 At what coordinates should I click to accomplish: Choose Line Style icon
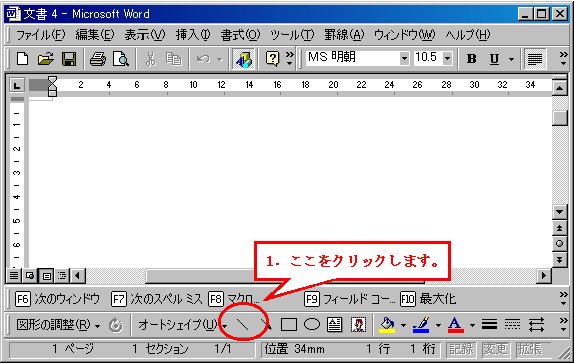[x=489, y=324]
